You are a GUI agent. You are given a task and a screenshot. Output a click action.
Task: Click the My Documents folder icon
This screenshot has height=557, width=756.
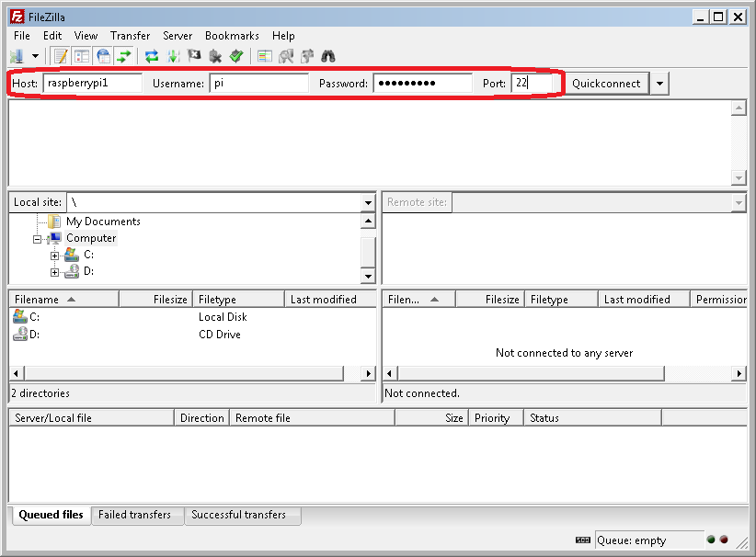tap(54, 222)
